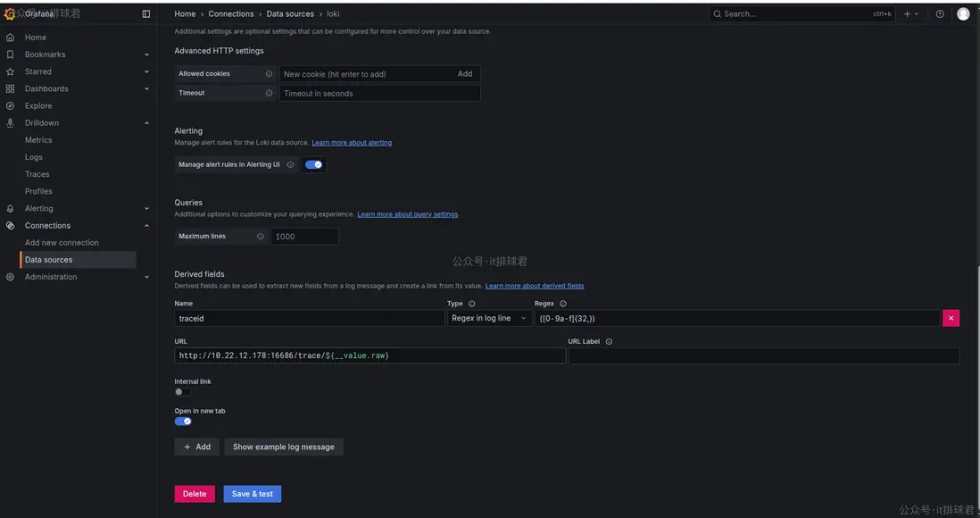Click the Save & test button

tap(253, 494)
